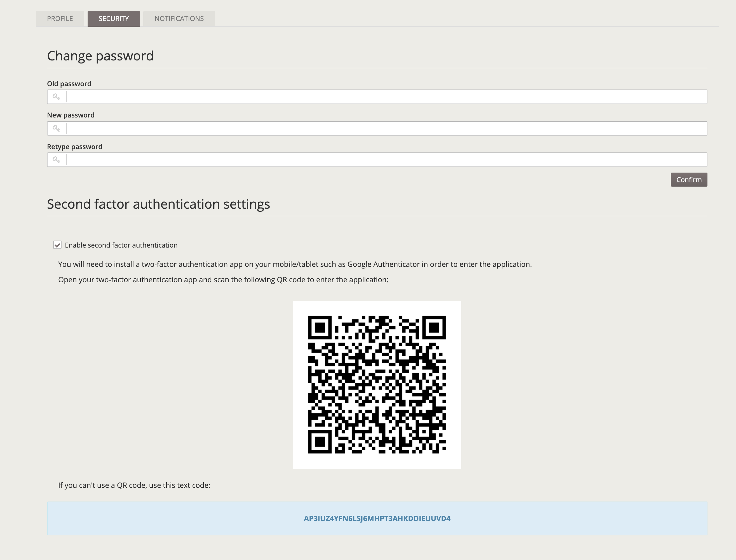
Task: Click the Second factor authentication settings heading
Action: click(x=158, y=204)
